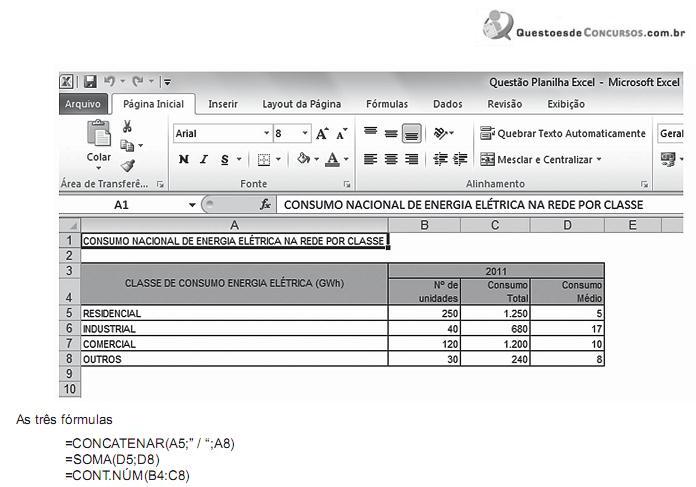Click the insert function fx icon
The image size is (696, 487).
[265, 204]
